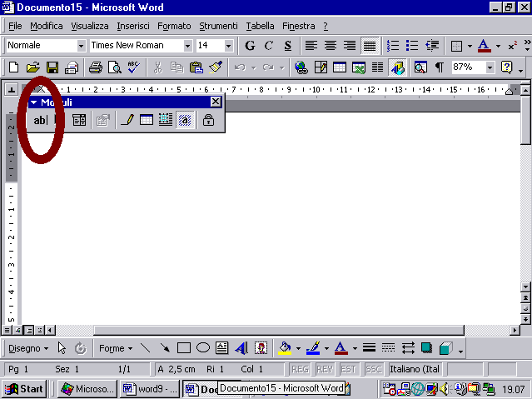Image resolution: width=532 pixels, height=399 pixels.
Task: Toggle bold G formatting
Action: (x=250, y=46)
